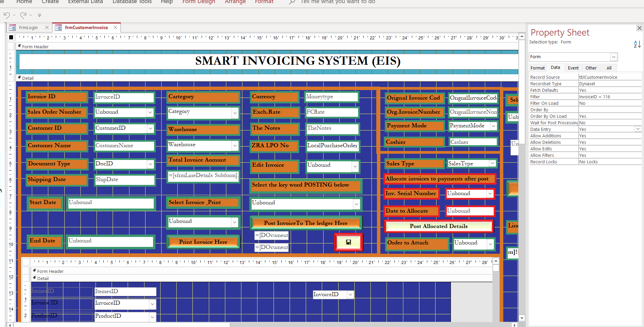The height and width of the screenshot is (327, 644).
Task: Open the CustomerID combo box arrow
Action: coord(150,128)
